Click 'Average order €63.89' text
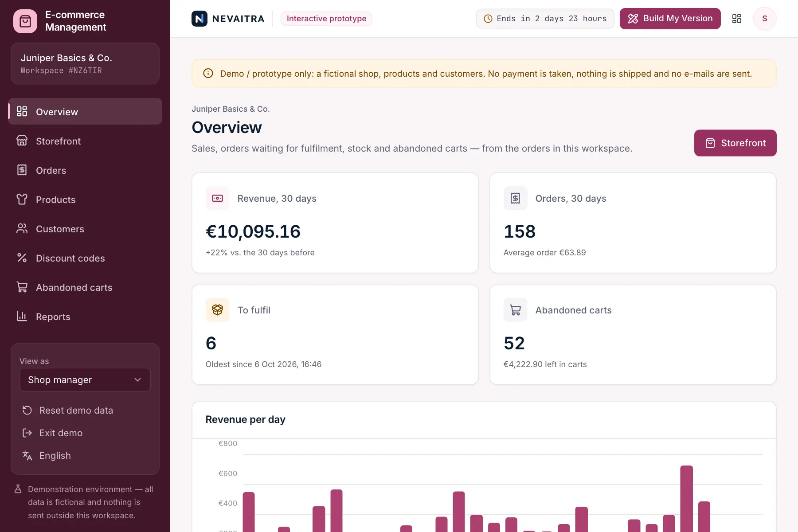Image resolution: width=798 pixels, height=532 pixels. pos(544,253)
